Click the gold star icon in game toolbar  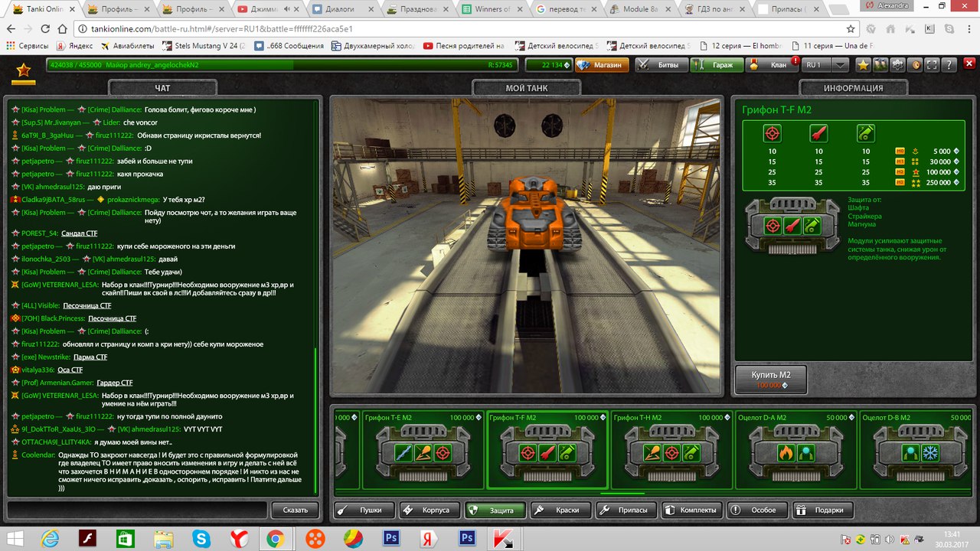pyautogui.click(x=864, y=65)
